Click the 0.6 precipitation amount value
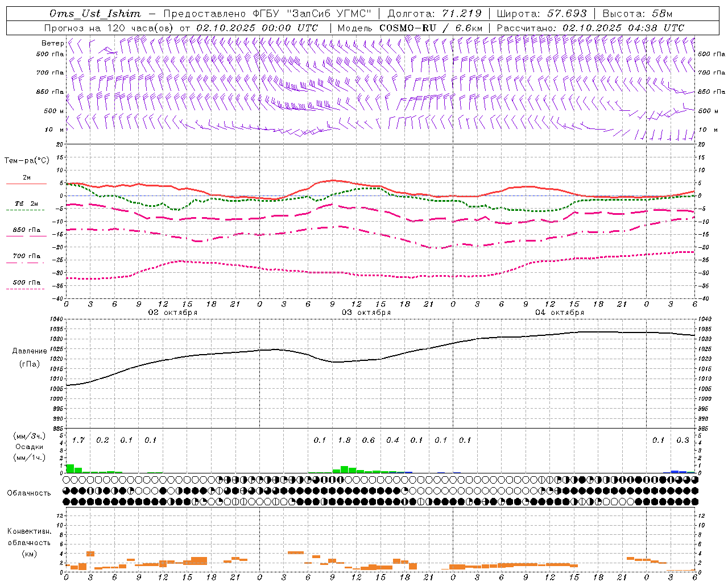Viewport: 728px width, 582px height. coord(369,440)
